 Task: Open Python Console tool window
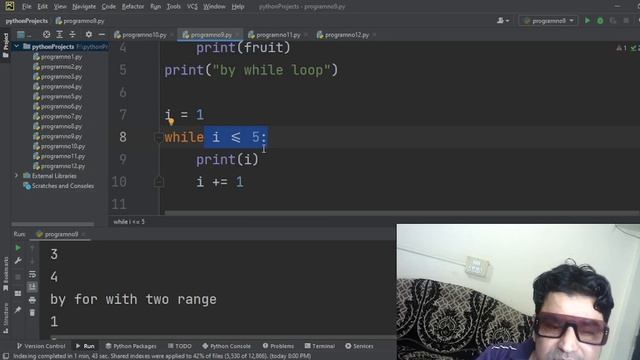tap(227, 346)
